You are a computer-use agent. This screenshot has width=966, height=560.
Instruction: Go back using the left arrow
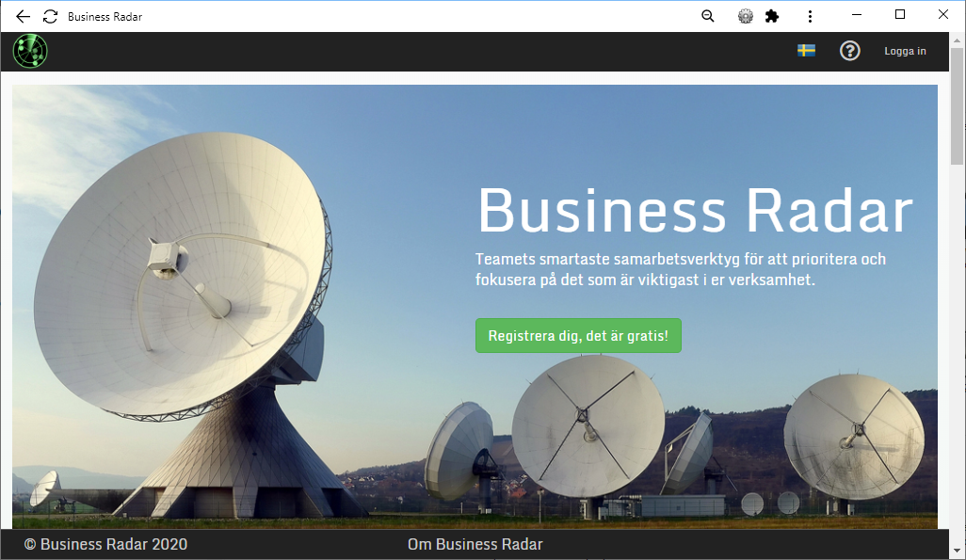coord(23,17)
